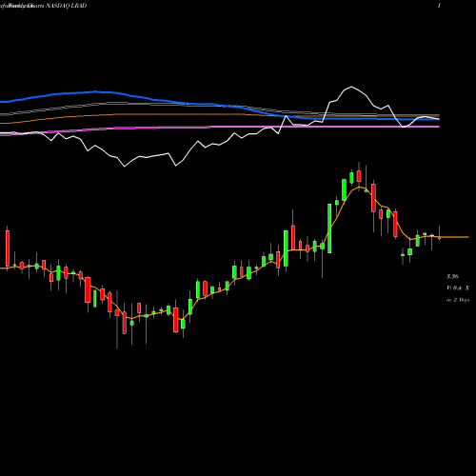Select the tallest green candle before the peak
Viewport: 476px width, 476px height.
pyautogui.click(x=329, y=228)
